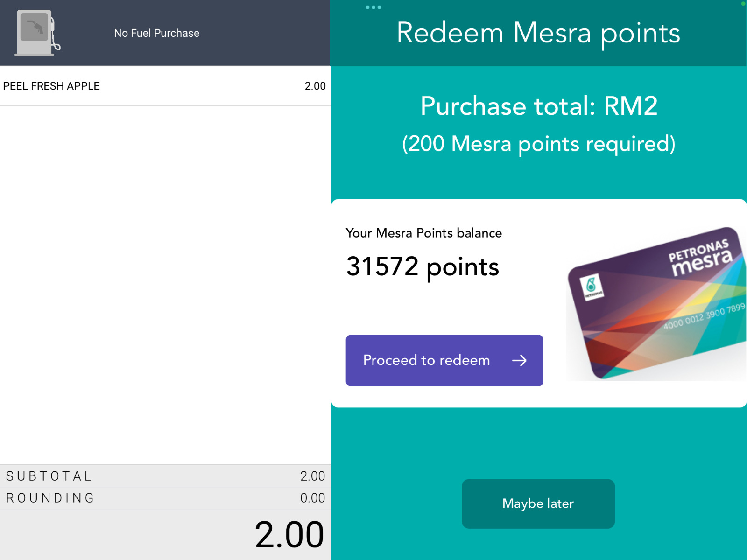Select the 200 Mesra points required text

[539, 144]
